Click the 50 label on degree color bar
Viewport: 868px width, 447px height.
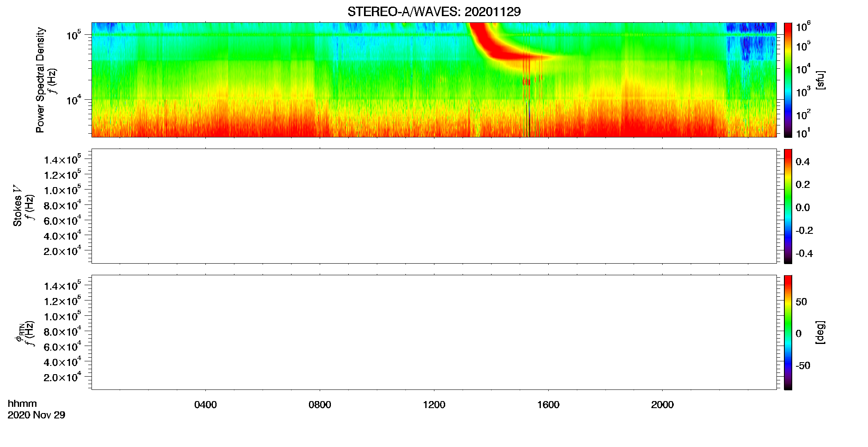[x=801, y=302]
